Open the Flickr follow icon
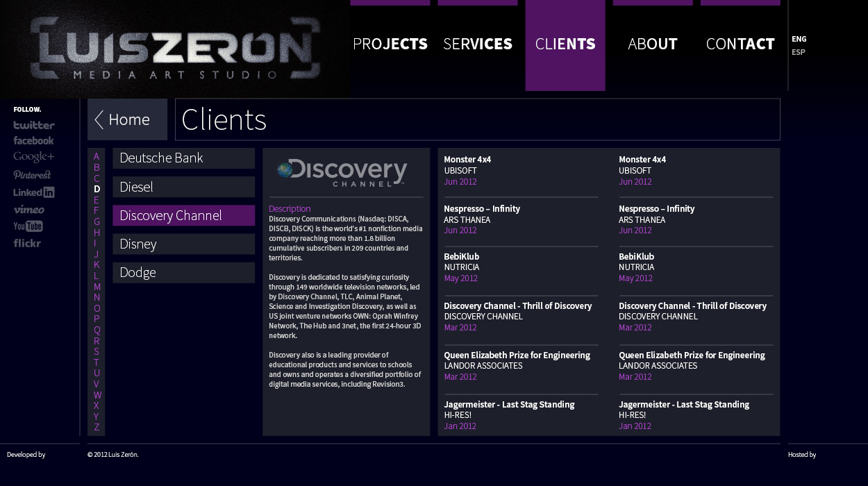868x486 pixels. pos(27,243)
